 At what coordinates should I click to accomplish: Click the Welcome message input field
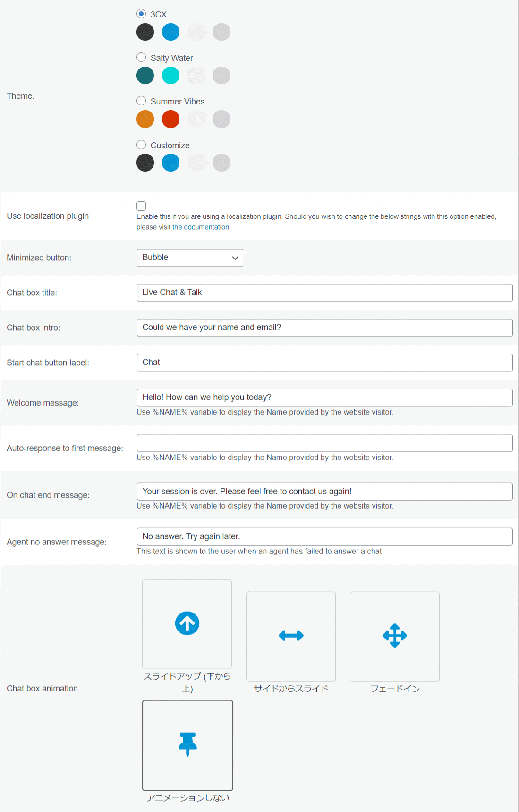pyautogui.click(x=324, y=397)
